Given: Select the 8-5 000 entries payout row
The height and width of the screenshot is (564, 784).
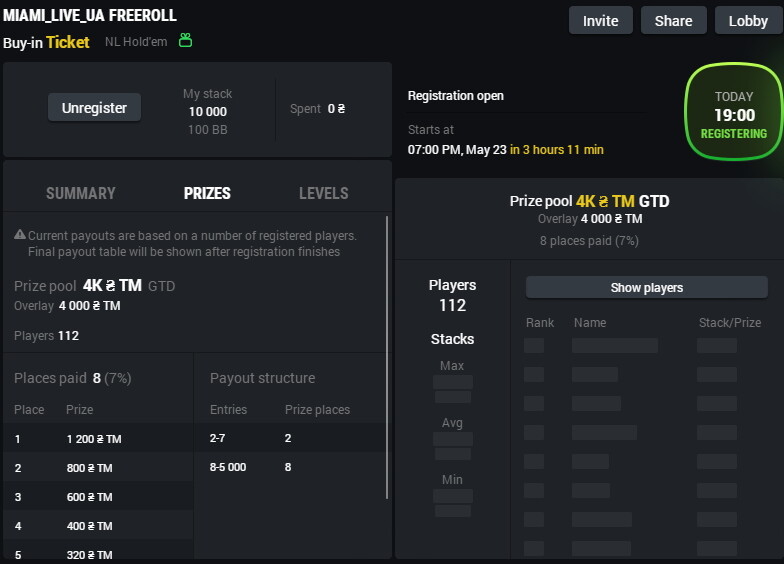Looking at the screenshot, I should pos(290,467).
